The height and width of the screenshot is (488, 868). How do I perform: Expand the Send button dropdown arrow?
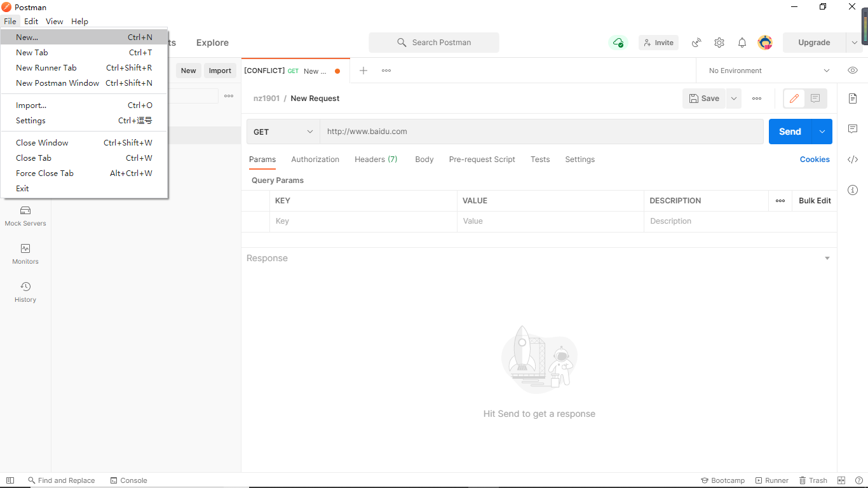(822, 132)
